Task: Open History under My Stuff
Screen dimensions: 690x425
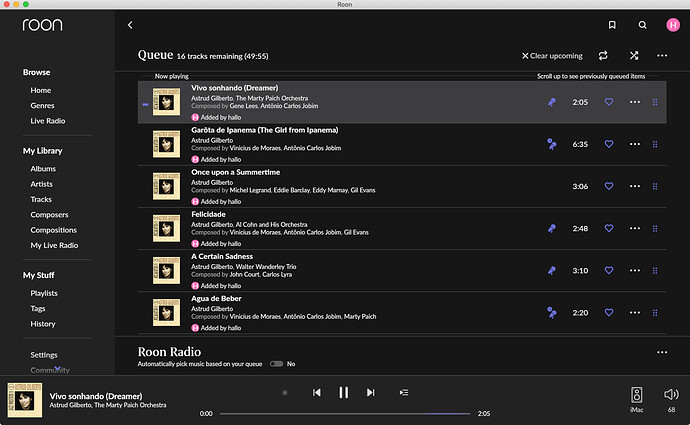Action: click(x=43, y=324)
